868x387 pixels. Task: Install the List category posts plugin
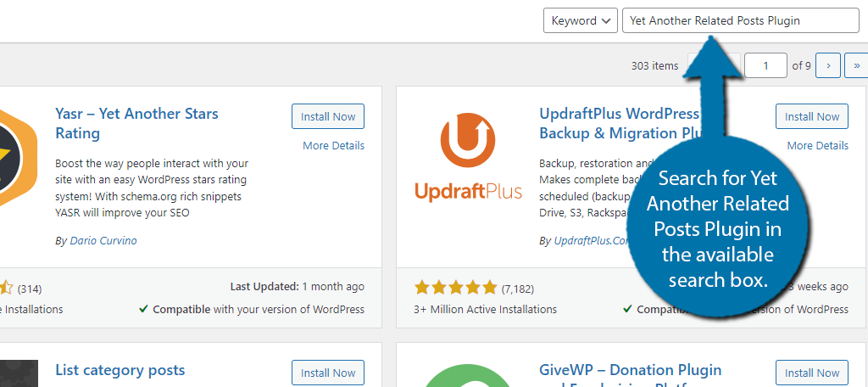click(x=328, y=373)
